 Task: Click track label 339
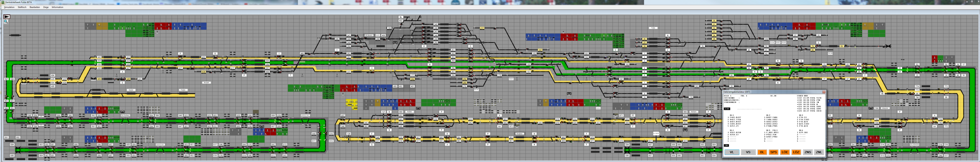click(767, 39)
